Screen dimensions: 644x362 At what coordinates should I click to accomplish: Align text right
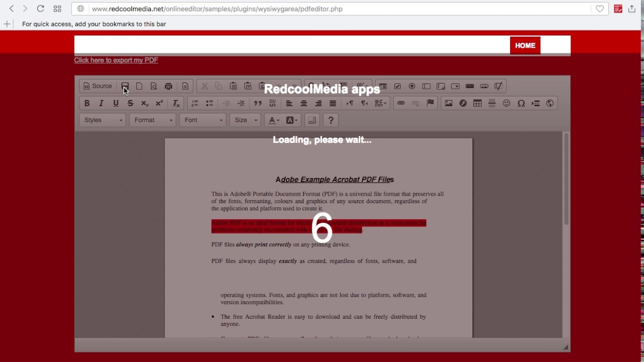point(318,103)
